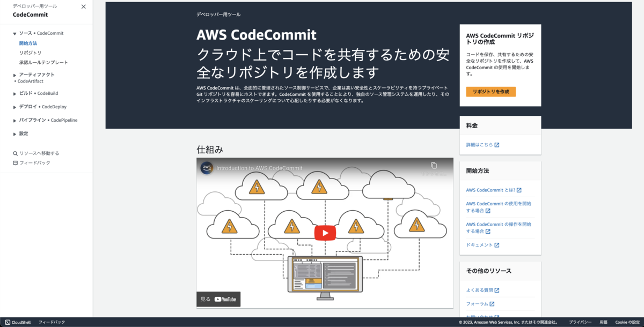Click the その他のリソース panel heading
Image resolution: width=644 pixels, height=327 pixels.
489,271
